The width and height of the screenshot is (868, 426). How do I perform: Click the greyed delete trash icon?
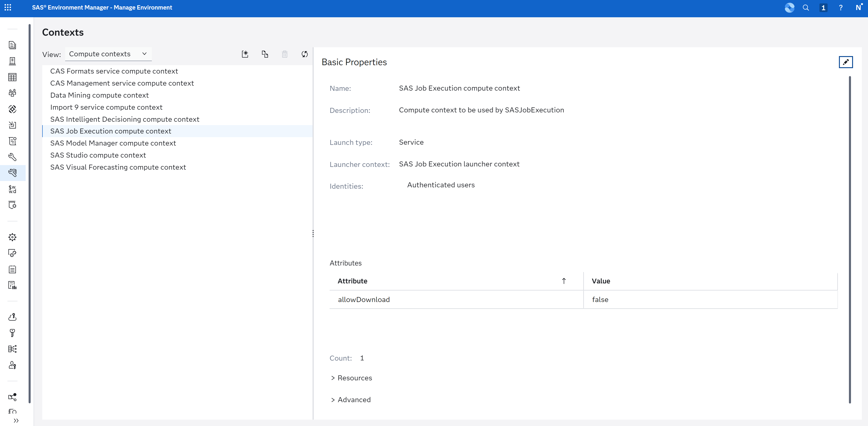(285, 54)
